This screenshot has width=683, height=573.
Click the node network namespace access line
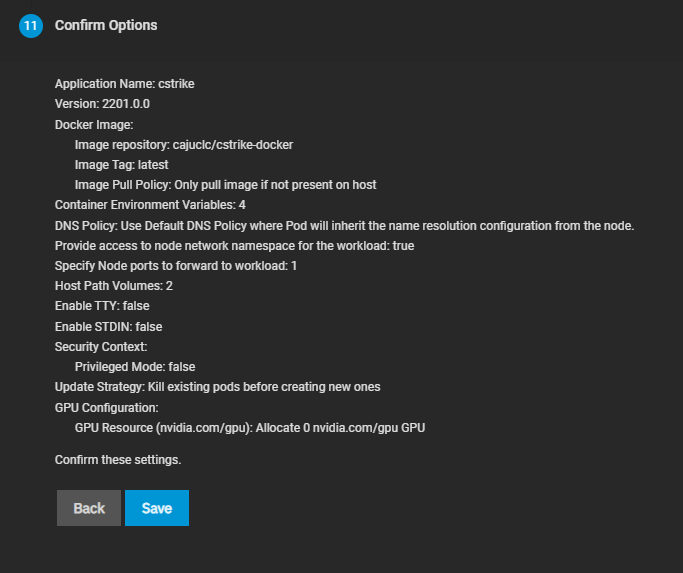[234, 245]
